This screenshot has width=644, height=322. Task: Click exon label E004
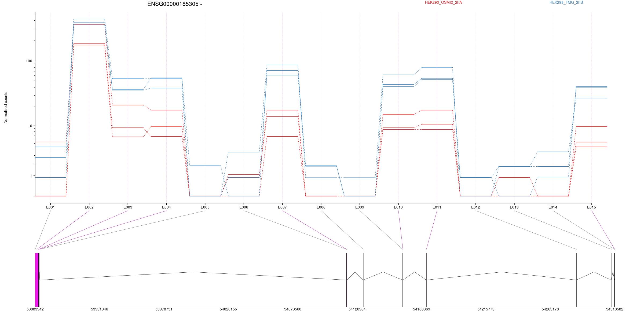[x=166, y=207]
